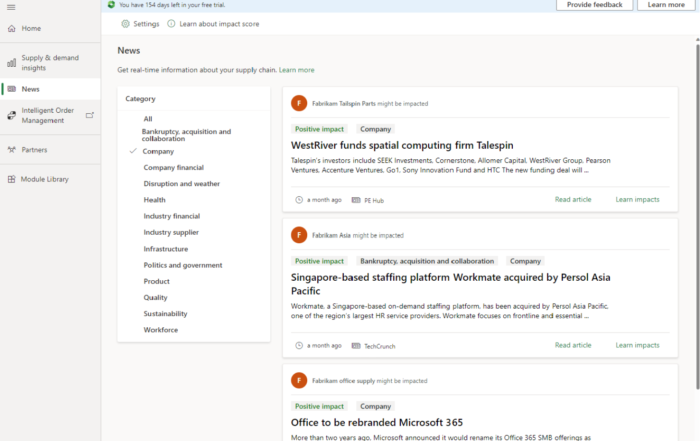Click TechCrunch source icon
The width and height of the screenshot is (700, 441).
pyautogui.click(x=356, y=345)
